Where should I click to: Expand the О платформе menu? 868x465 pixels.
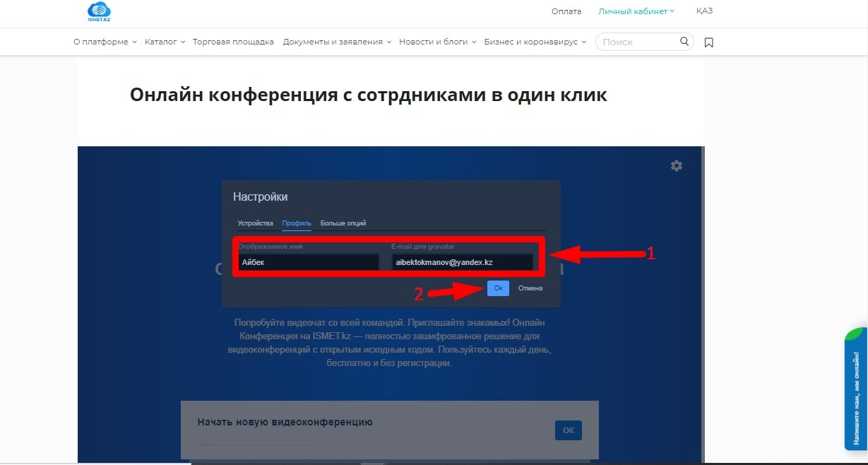[105, 42]
